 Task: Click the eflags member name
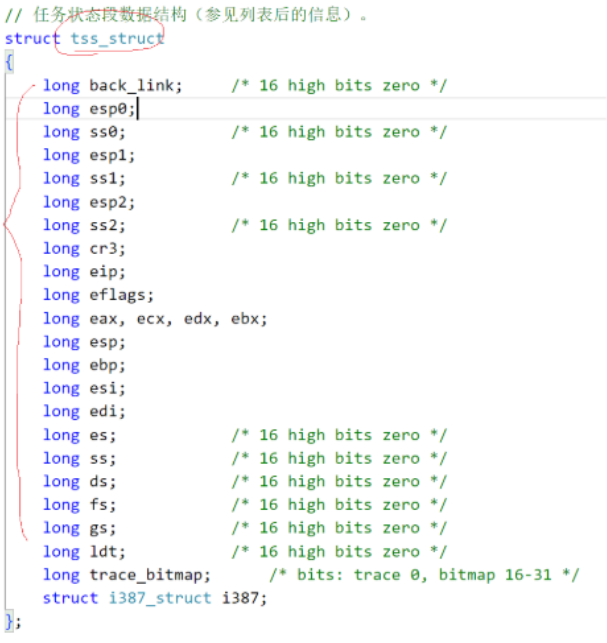(118, 295)
